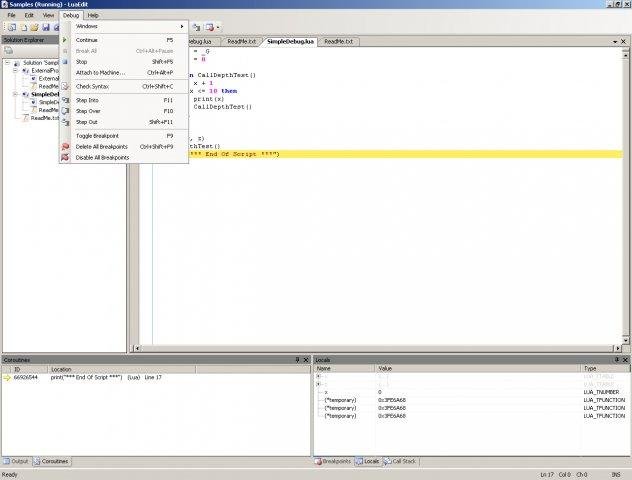The width and height of the screenshot is (632, 480).
Task: Choose Continue from the Debug menu
Action: click(125, 40)
